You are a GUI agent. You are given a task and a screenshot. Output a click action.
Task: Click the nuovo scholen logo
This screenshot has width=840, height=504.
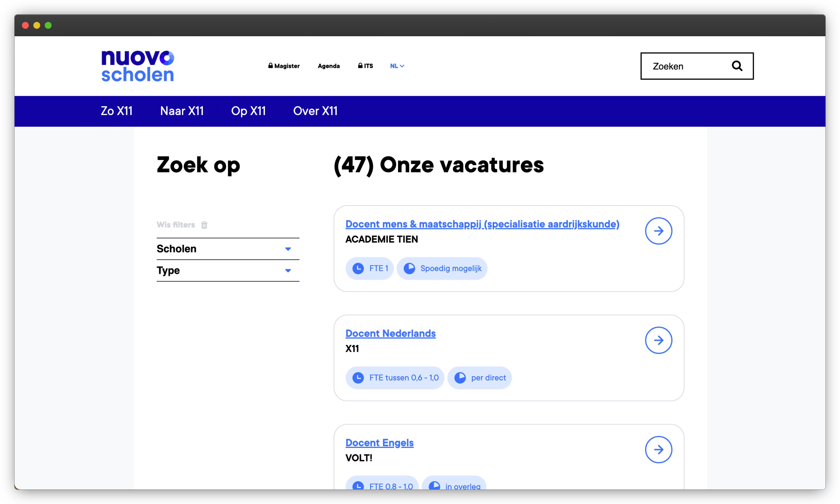(138, 66)
